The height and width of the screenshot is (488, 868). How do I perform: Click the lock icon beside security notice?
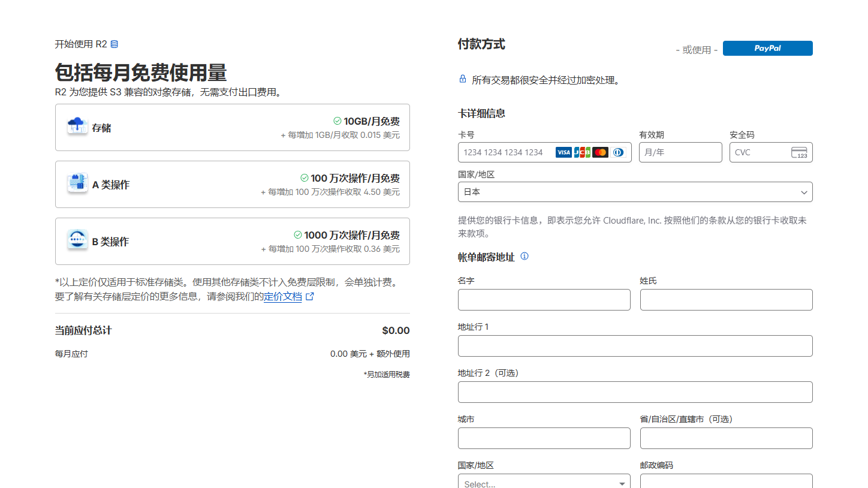pyautogui.click(x=462, y=79)
